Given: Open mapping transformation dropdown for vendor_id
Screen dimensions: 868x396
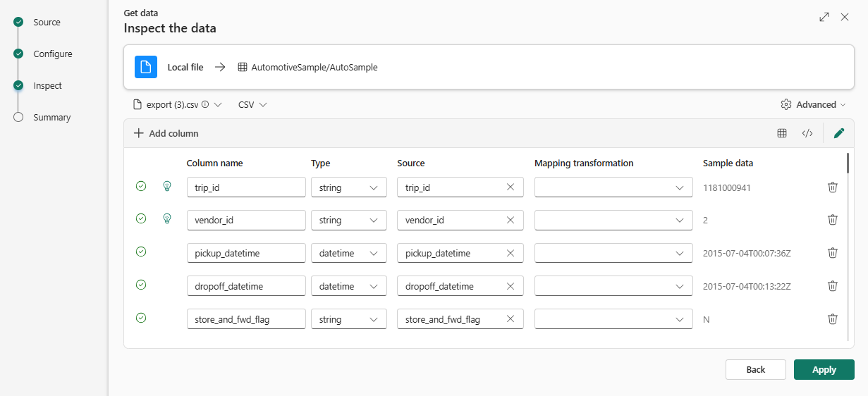Looking at the screenshot, I should (611, 220).
